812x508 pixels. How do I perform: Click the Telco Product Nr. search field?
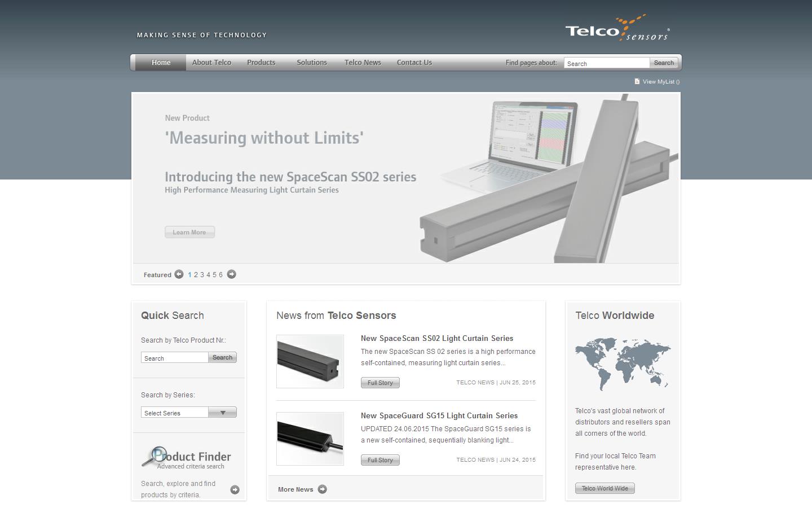tap(175, 358)
